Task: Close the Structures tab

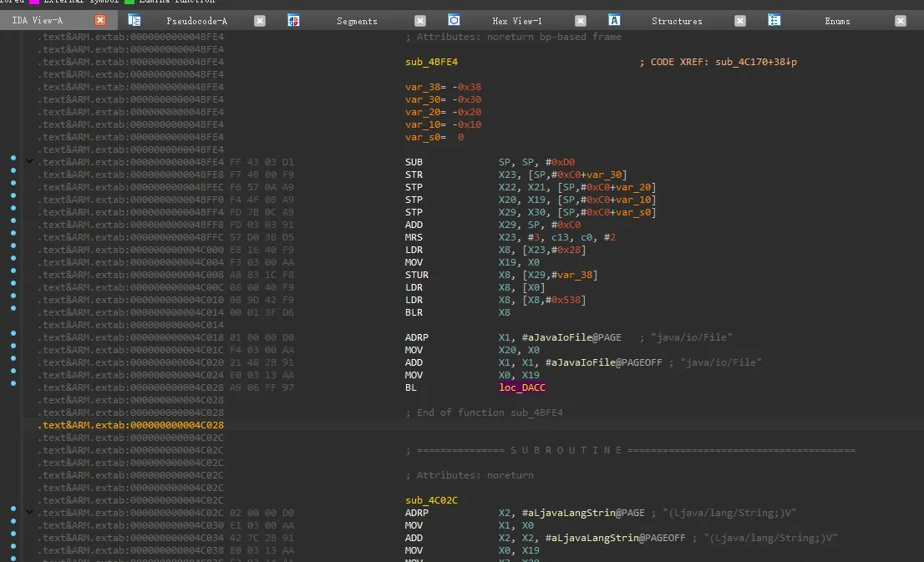Action: [x=740, y=21]
